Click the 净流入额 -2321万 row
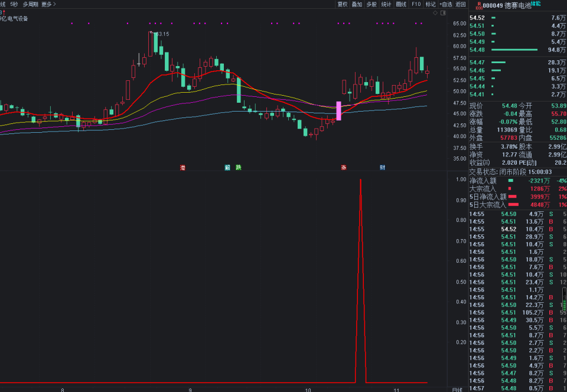567x392 pixels. (x=518, y=181)
